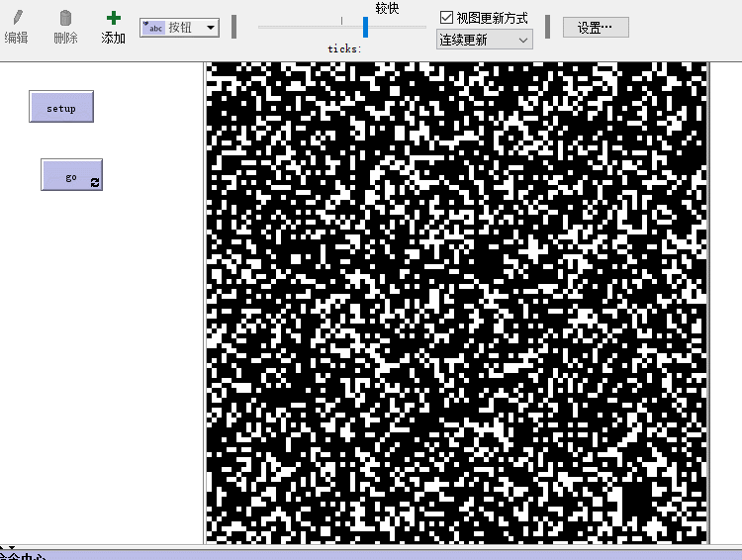Click the 设置... settings button
The height and width of the screenshot is (560, 742).
point(596,28)
